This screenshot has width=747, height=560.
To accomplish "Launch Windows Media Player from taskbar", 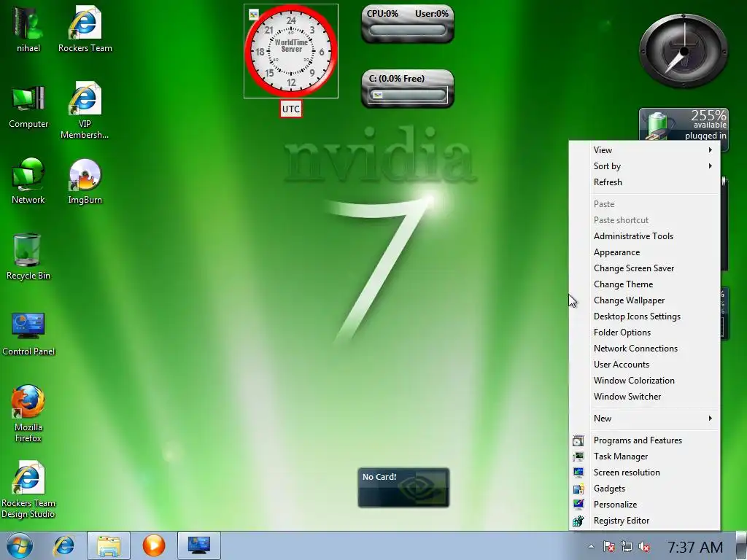I will [x=154, y=545].
